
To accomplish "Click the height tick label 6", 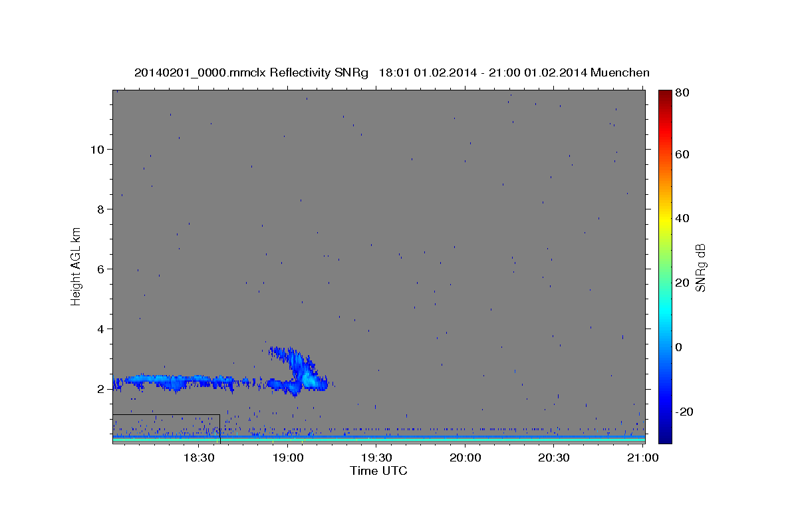I will tap(101, 269).
